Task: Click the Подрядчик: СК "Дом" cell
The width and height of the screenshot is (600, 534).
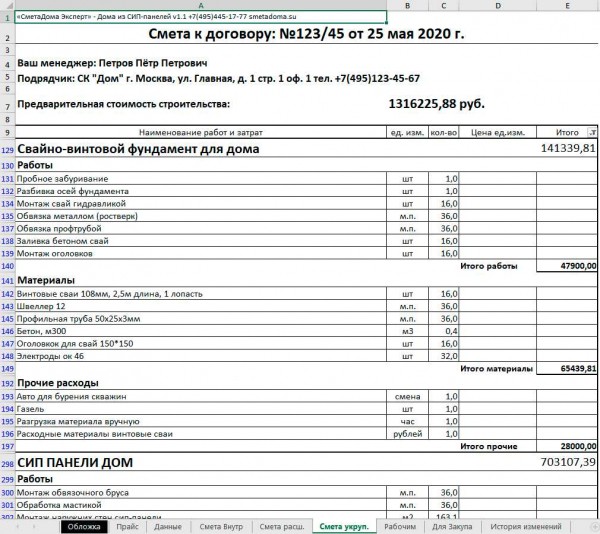Action: click(x=218, y=79)
